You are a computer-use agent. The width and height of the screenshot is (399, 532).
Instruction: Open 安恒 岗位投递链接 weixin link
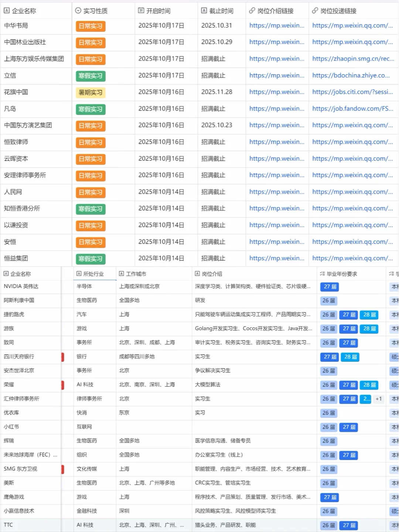352,242
